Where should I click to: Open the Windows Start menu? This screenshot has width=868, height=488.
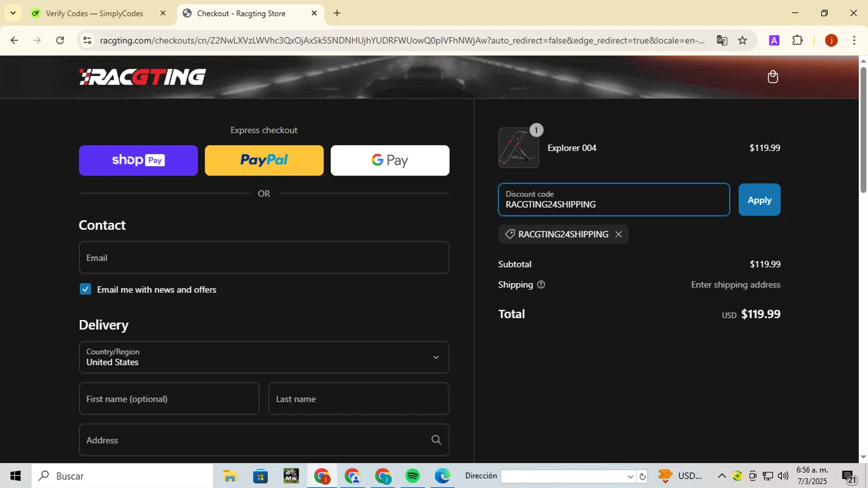point(16,476)
